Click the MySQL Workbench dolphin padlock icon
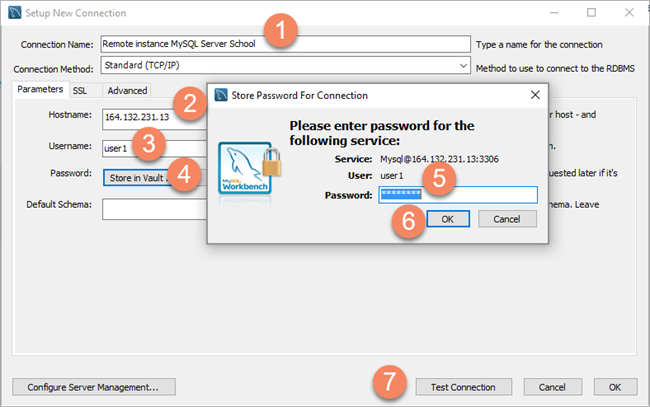 coord(250,170)
